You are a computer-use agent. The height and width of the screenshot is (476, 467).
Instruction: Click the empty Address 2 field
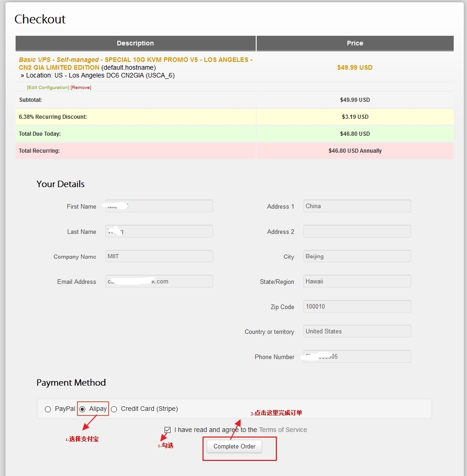(357, 231)
